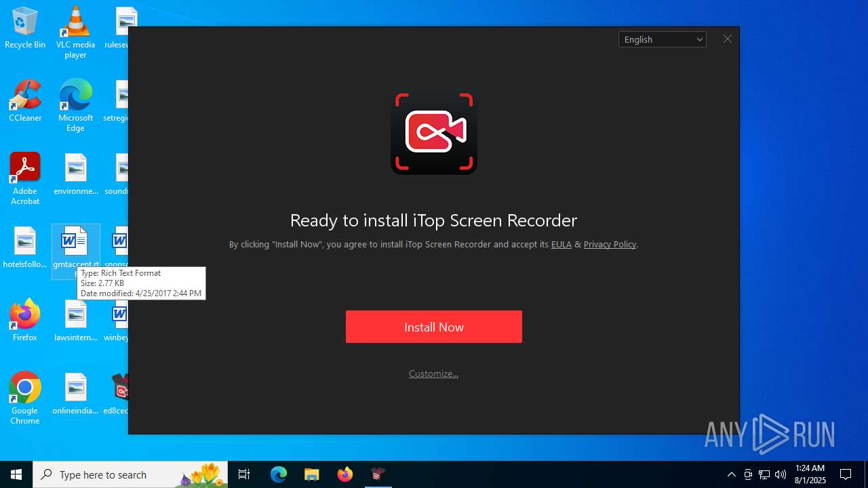Image resolution: width=868 pixels, height=488 pixels.
Task: Select the Firefox desktop shortcut
Action: 25,321
